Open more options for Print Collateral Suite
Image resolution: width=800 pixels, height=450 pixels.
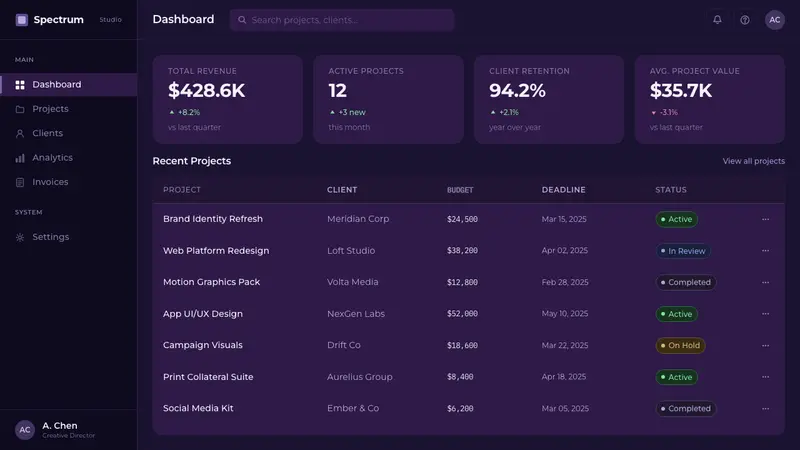(765, 377)
